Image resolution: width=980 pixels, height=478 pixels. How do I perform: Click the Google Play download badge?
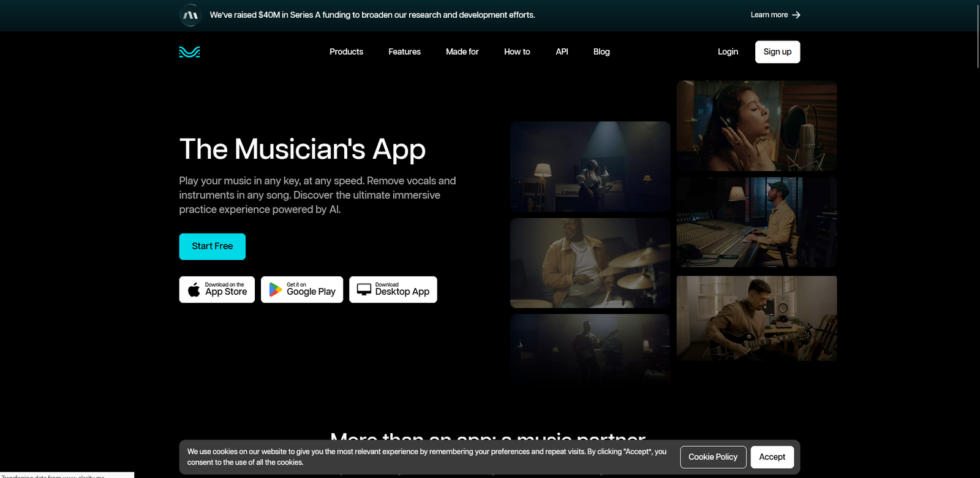coord(302,289)
